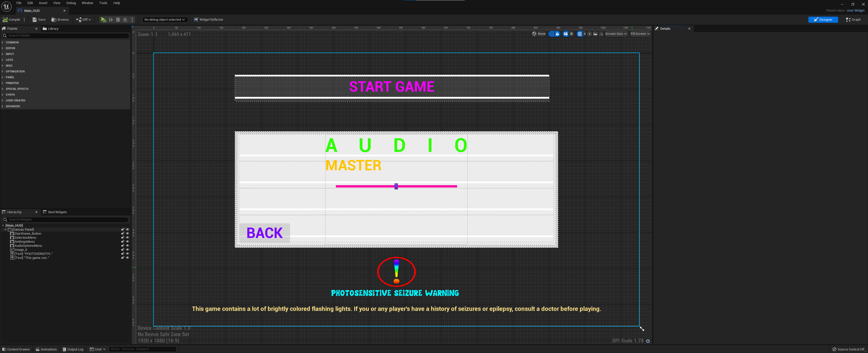The width and height of the screenshot is (868, 353).
Task: Click the Save asset icon
Action: (34, 19)
